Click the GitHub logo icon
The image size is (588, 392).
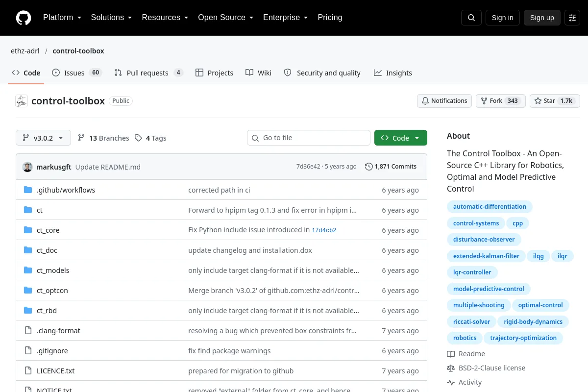tap(24, 18)
